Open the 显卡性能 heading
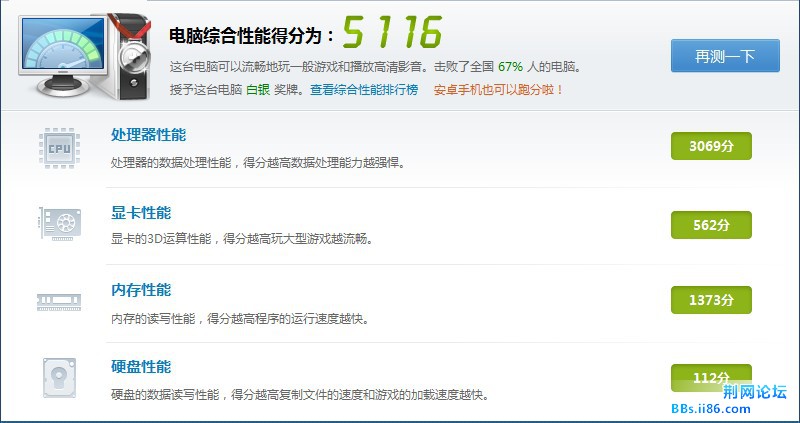Viewport: 800px width, 423px height. point(141,212)
